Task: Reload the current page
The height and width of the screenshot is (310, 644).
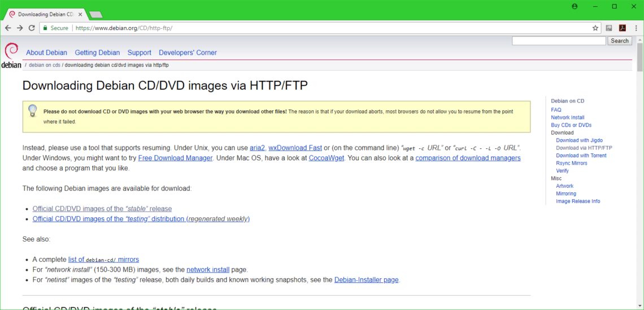Action: pos(32,28)
